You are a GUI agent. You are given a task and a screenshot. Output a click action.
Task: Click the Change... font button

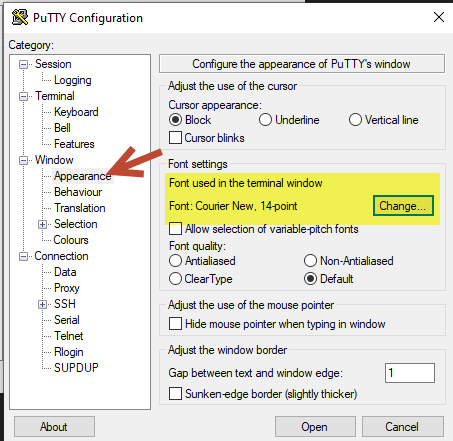click(x=403, y=206)
